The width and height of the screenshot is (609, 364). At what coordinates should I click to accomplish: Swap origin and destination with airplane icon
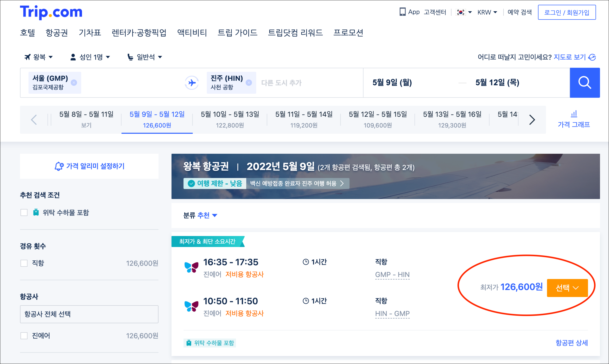point(192,83)
